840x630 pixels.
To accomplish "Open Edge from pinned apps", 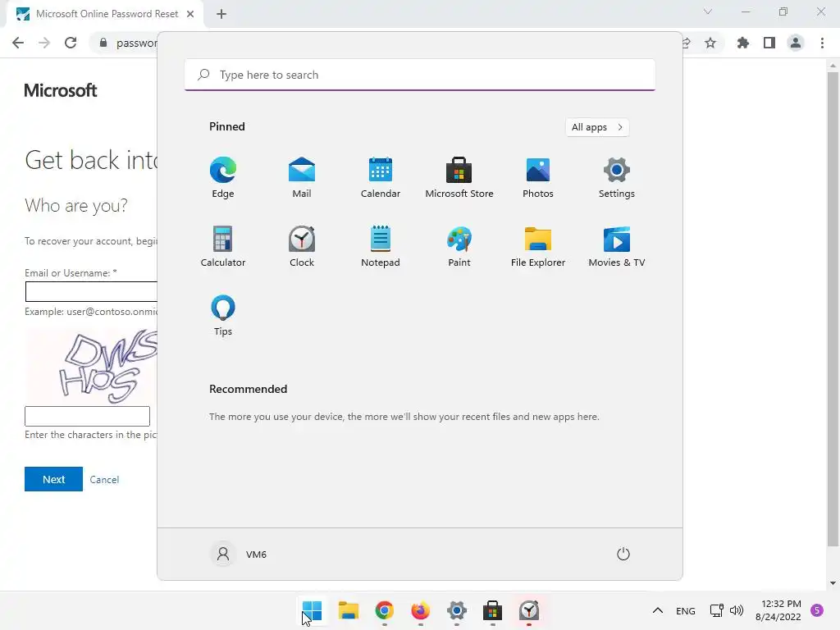I will (x=223, y=178).
